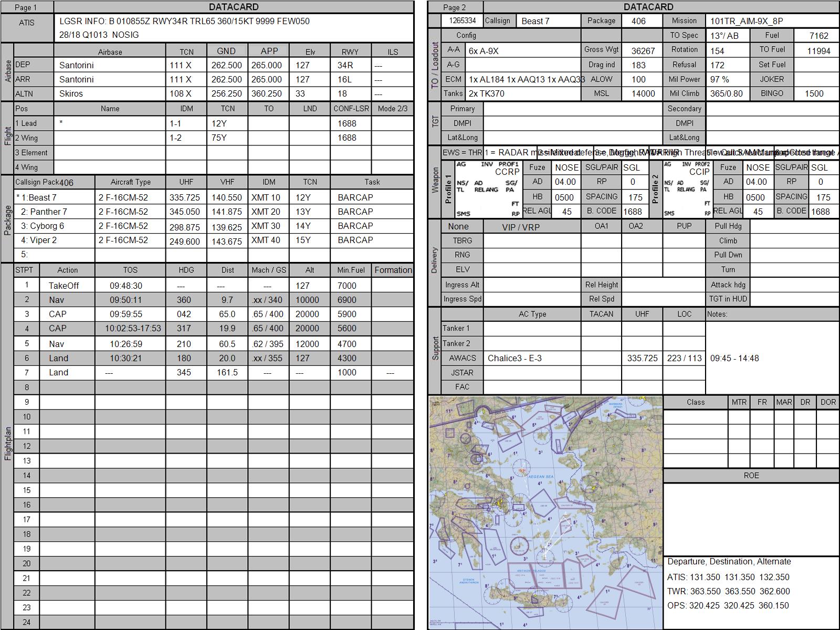This screenshot has height=630, width=840.
Task: Click the Tanker 1 AC Type cell
Action: tap(531, 329)
